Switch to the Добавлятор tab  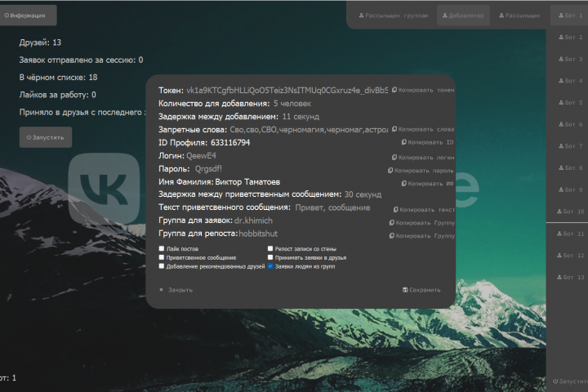tap(463, 16)
